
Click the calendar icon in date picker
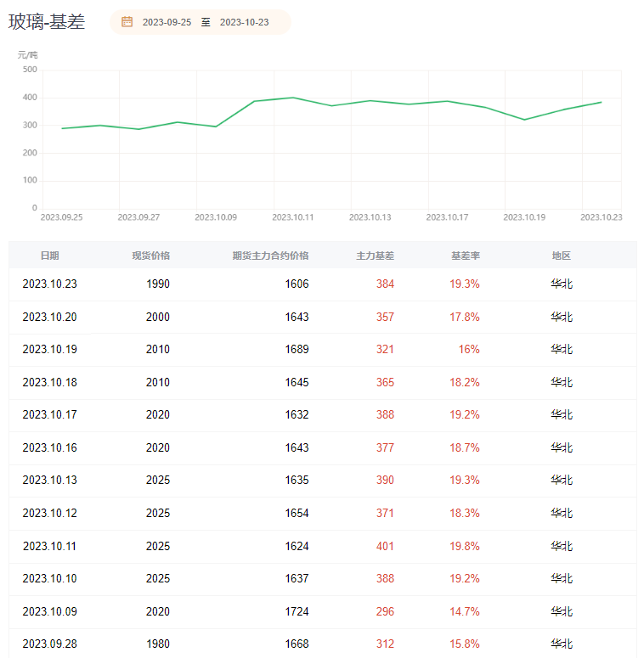(x=127, y=22)
